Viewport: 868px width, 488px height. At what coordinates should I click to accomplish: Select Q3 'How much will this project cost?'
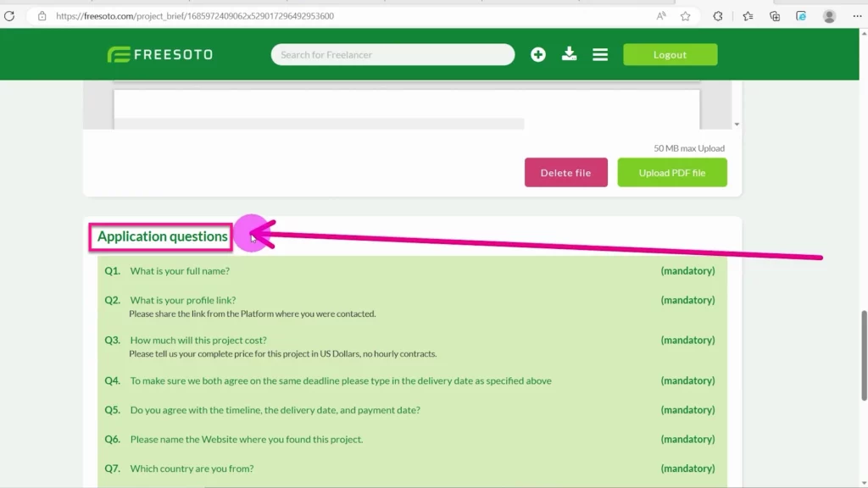tap(198, 340)
